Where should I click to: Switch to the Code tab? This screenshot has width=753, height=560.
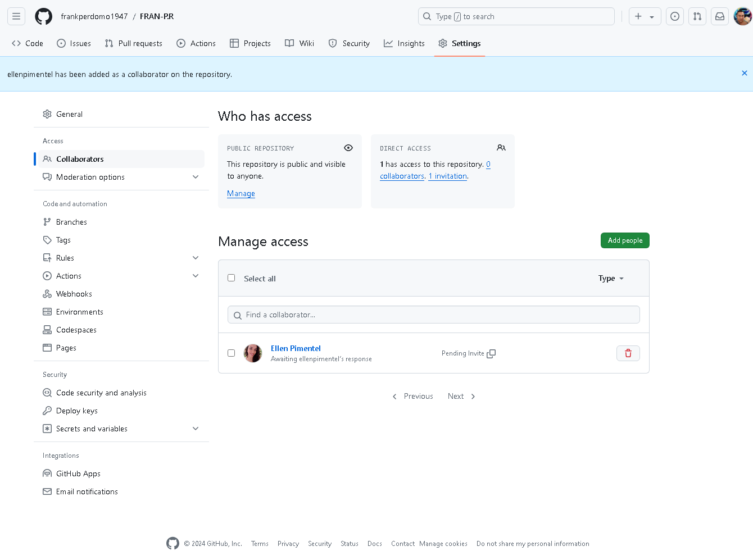pos(28,43)
